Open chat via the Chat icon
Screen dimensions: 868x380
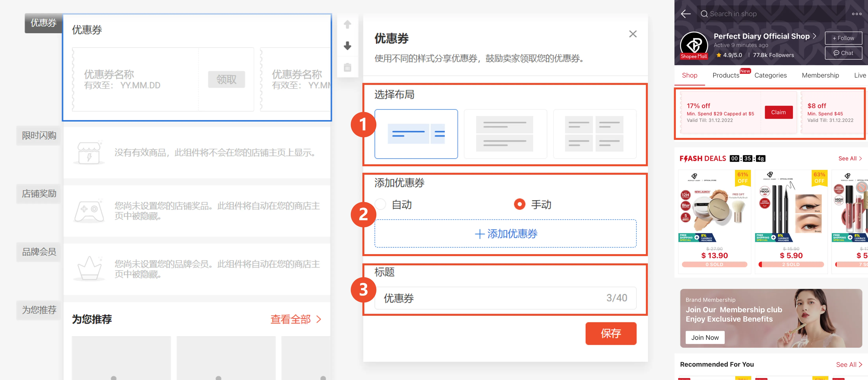tap(843, 53)
